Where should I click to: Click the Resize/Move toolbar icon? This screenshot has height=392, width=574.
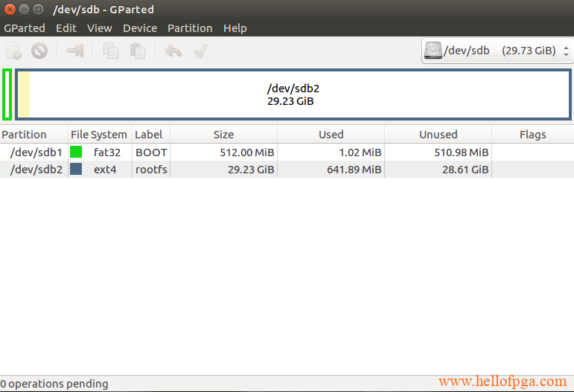[x=75, y=51]
